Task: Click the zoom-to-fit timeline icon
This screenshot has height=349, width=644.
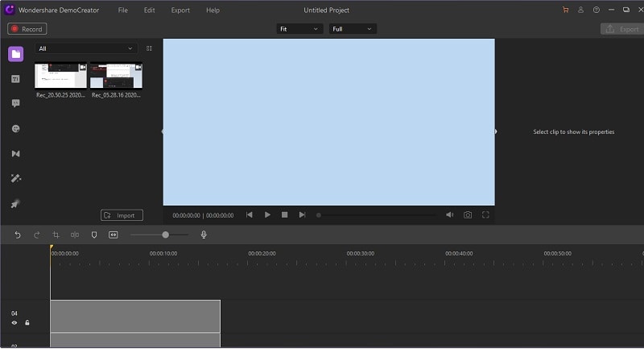Action: click(x=113, y=235)
